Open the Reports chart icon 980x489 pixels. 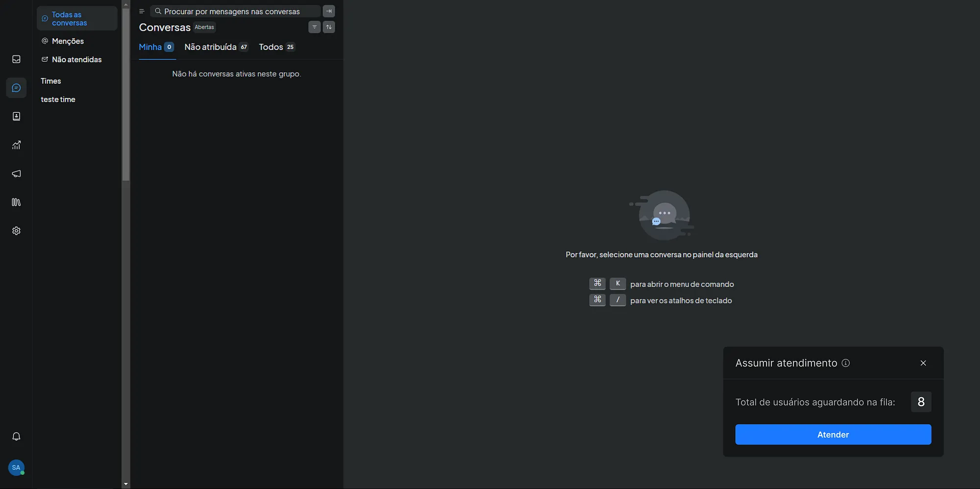16,145
